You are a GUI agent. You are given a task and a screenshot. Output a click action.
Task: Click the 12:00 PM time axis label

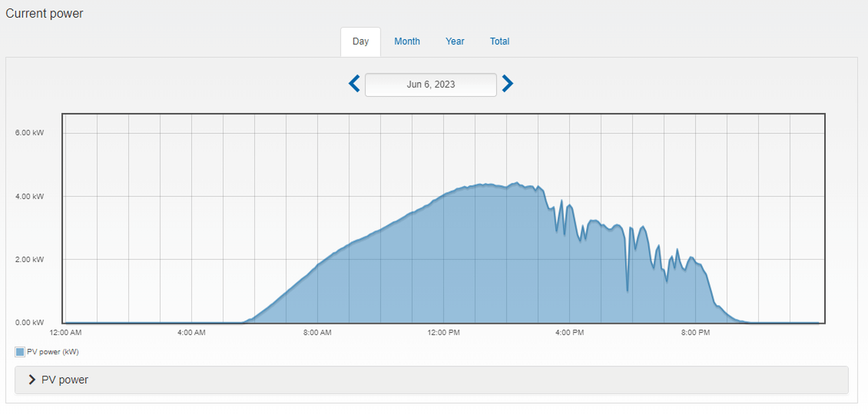click(443, 332)
